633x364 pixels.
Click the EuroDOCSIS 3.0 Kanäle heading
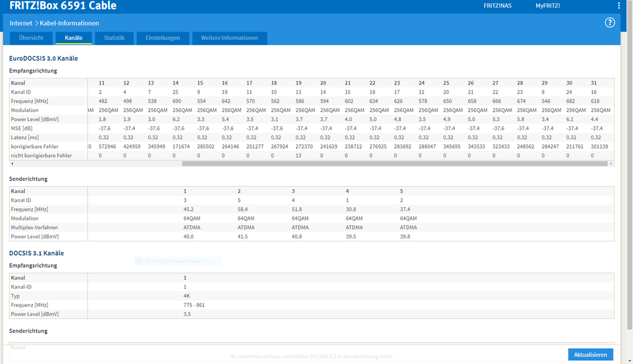(43, 58)
